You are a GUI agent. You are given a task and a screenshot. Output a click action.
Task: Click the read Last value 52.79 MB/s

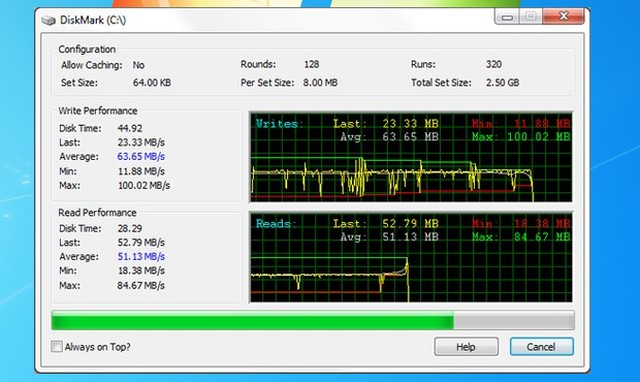click(x=141, y=242)
